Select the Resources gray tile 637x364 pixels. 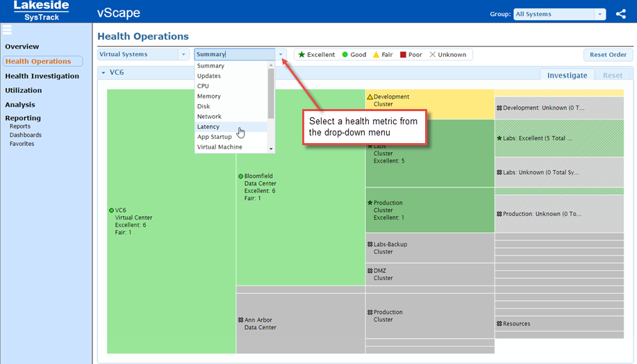click(x=559, y=324)
